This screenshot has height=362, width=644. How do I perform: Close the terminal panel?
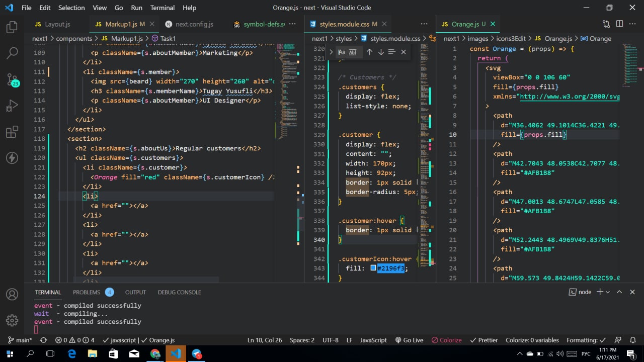pos(632,292)
